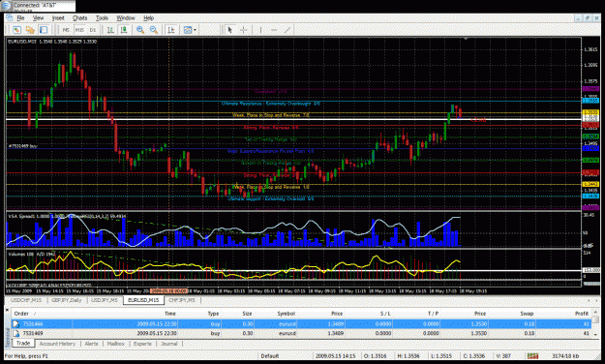Switch to the USDCHF,M15 chart tab
605x364 pixels.
tap(26, 300)
